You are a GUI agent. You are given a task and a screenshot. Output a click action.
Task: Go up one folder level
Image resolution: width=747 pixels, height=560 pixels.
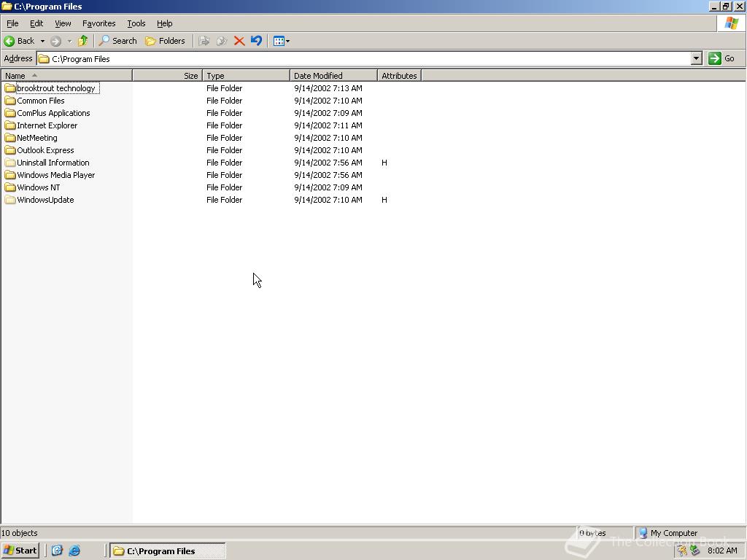click(x=83, y=41)
